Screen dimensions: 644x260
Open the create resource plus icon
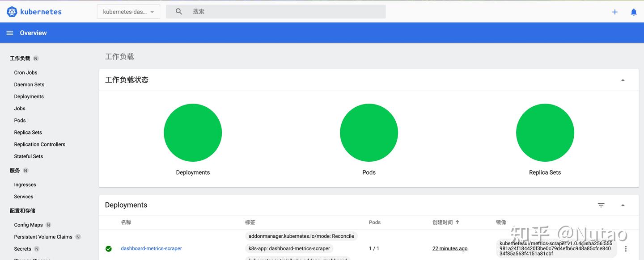point(614,12)
